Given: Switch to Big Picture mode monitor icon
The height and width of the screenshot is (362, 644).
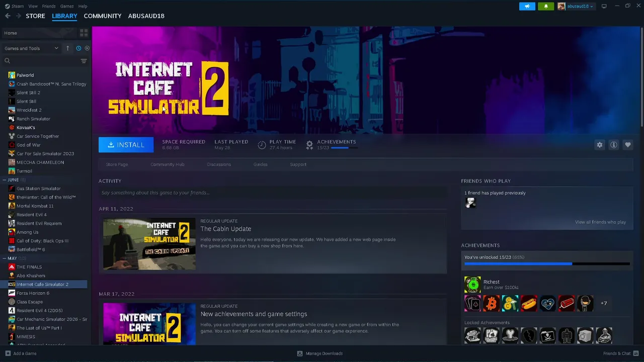Looking at the screenshot, I should [604, 6].
